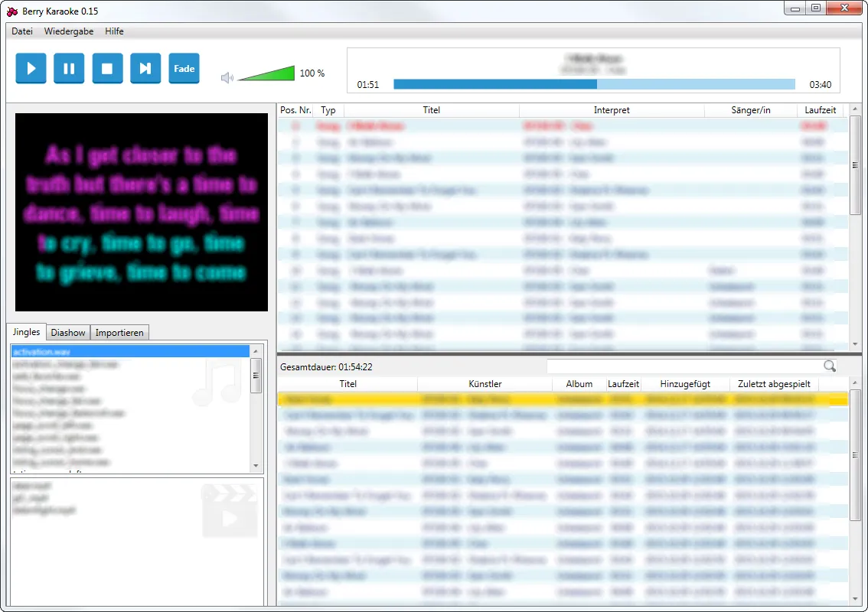Click the karaoke lyrics preview display
The image size is (868, 612).
(141, 213)
